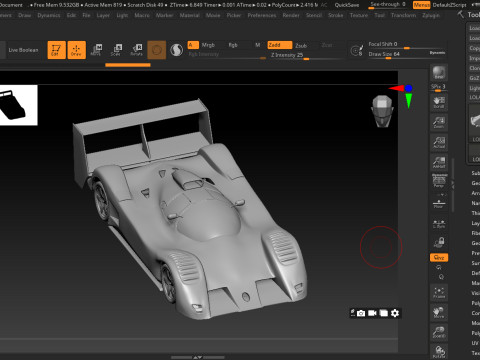
Task: Select the Scale transform icon
Action: coord(116,50)
